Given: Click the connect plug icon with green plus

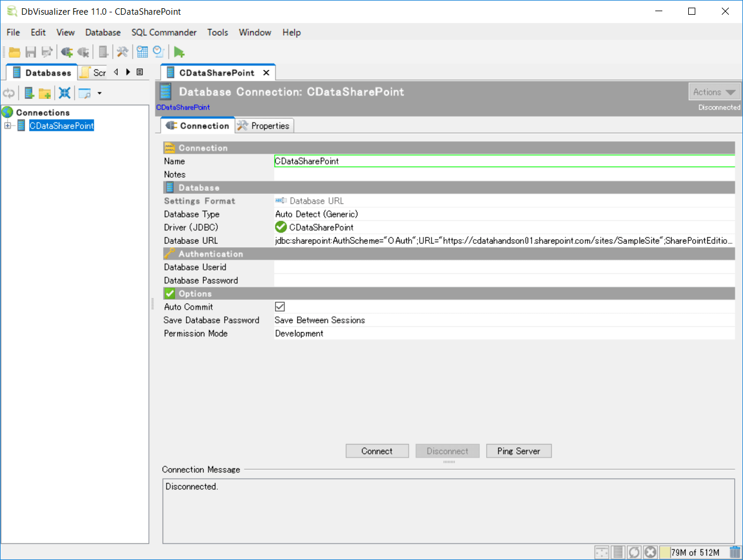Looking at the screenshot, I should (67, 52).
